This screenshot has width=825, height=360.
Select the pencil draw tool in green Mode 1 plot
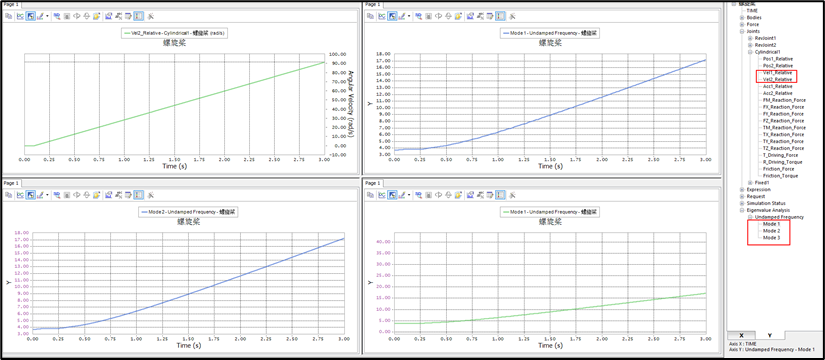coord(401,195)
